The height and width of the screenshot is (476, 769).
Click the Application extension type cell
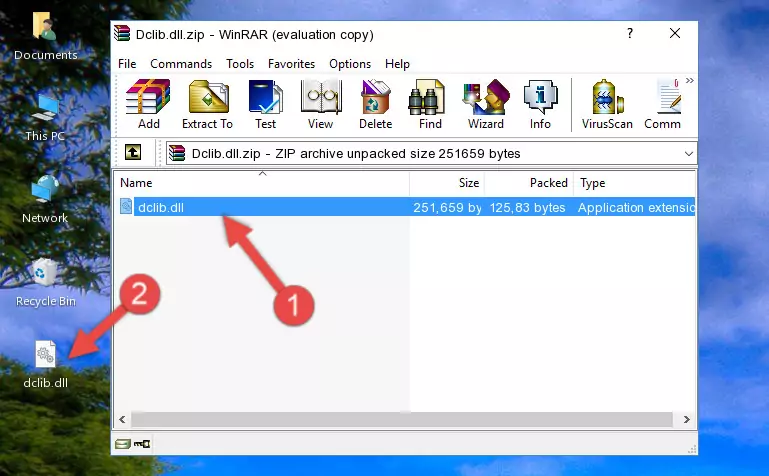click(x=636, y=207)
